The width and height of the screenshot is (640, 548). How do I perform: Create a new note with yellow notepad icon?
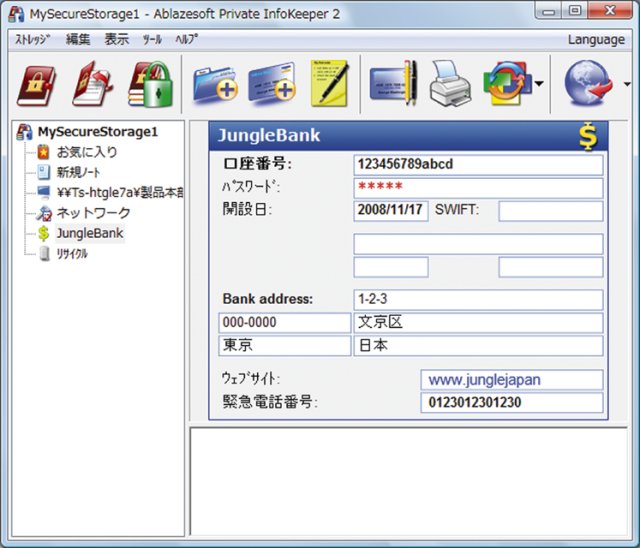click(x=330, y=83)
